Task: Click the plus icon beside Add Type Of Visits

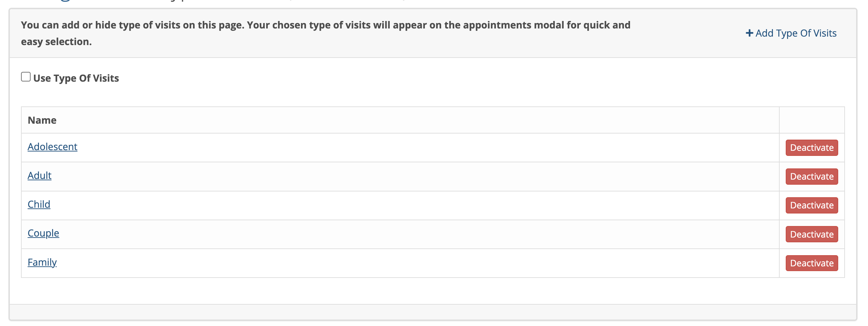Action: point(749,33)
